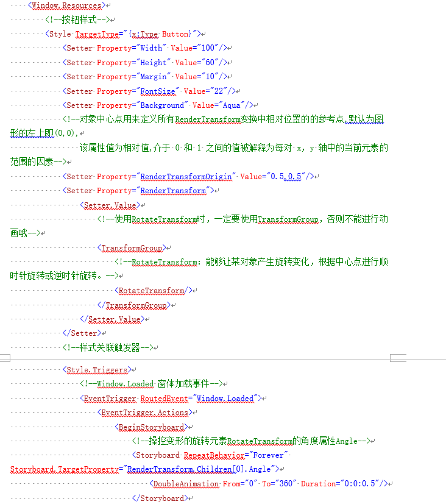Click the Style.Triggers opening tag
Image resolution: width=446 pixels, height=504 pixels.
[x=97, y=370]
